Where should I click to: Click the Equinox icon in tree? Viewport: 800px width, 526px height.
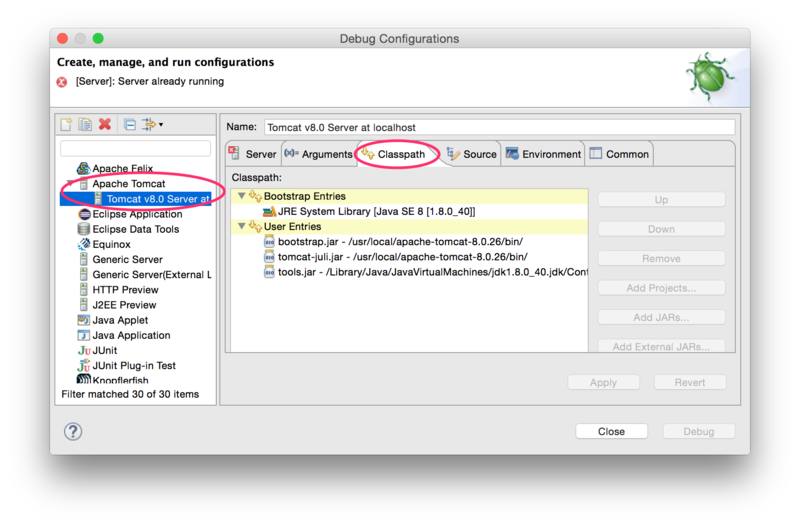84,244
